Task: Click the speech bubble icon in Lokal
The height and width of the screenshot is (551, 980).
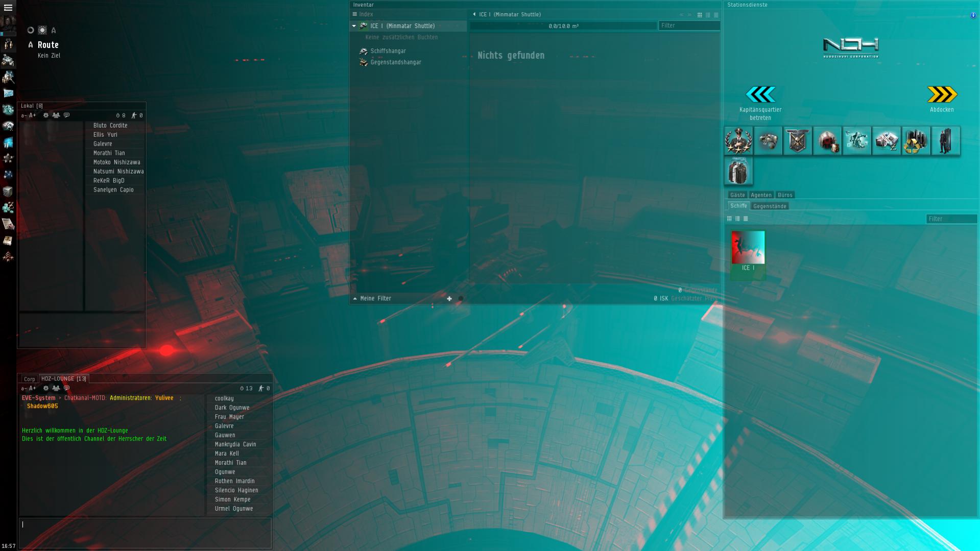Action: [66, 115]
